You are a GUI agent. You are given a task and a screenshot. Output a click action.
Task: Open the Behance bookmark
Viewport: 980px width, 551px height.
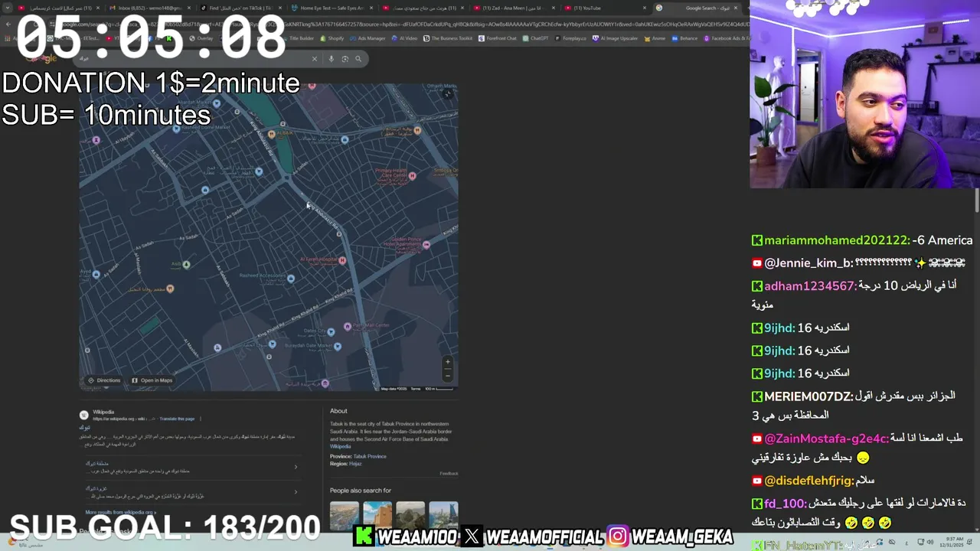pyautogui.click(x=685, y=38)
